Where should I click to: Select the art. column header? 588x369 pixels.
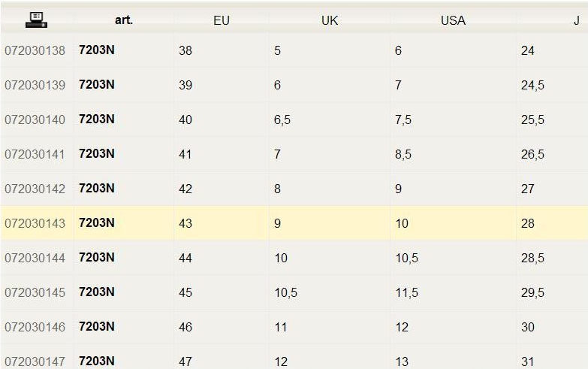(x=124, y=20)
